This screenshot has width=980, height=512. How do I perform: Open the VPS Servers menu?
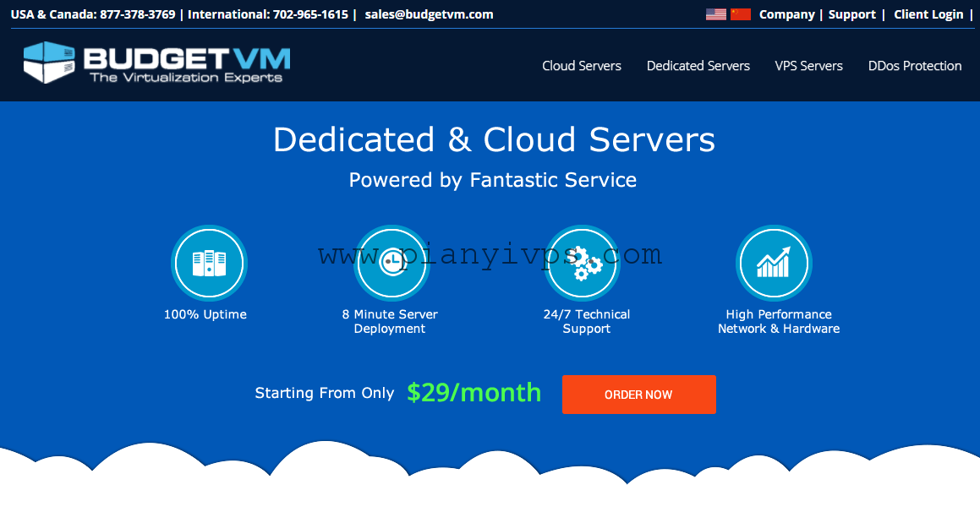(808, 66)
